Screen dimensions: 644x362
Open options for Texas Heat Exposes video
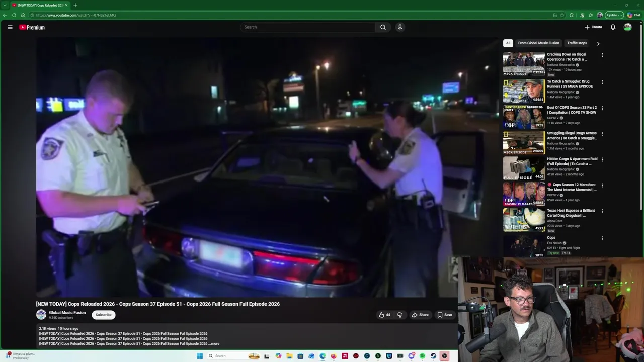coord(602,211)
